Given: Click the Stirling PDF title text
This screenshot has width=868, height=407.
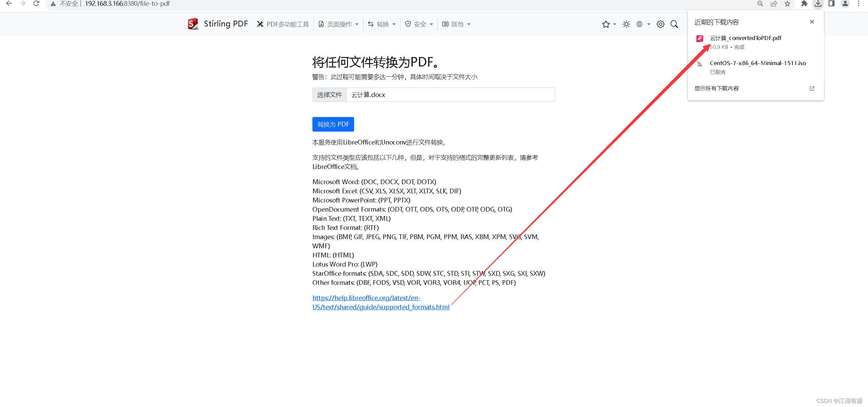Looking at the screenshot, I should (226, 24).
